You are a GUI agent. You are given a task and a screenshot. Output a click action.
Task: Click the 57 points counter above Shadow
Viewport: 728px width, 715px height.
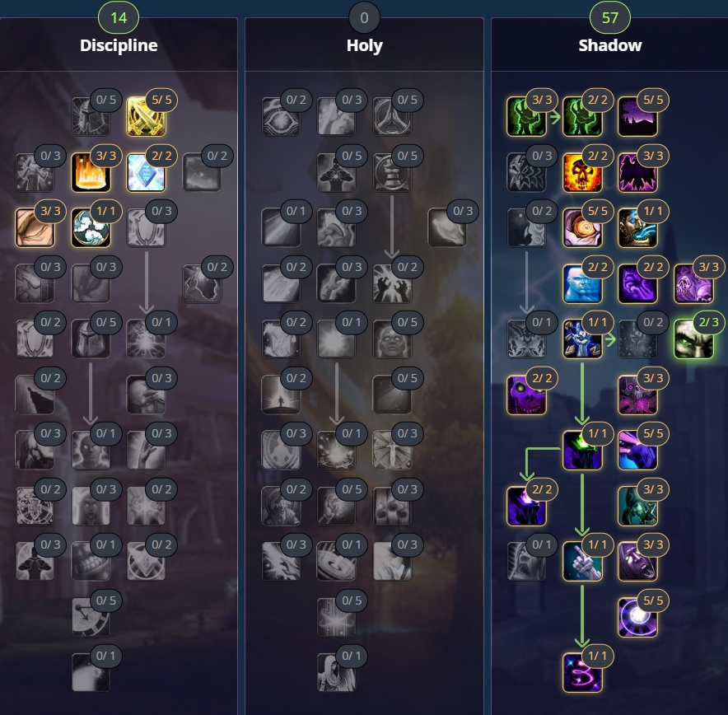(x=610, y=17)
